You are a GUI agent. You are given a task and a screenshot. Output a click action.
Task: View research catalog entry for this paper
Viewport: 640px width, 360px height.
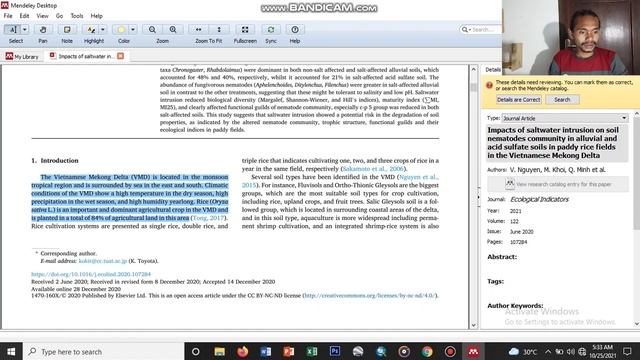pyautogui.click(x=558, y=184)
